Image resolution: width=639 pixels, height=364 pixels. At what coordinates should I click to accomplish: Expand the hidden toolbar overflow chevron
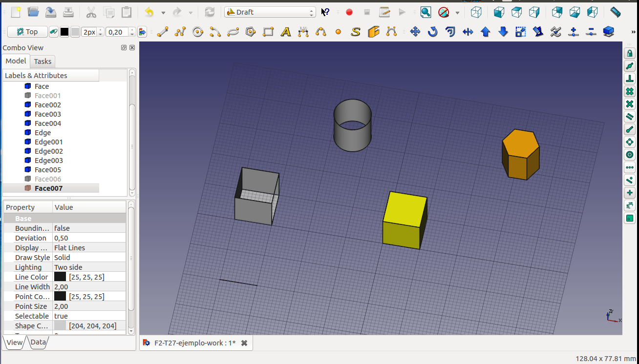pos(634,32)
